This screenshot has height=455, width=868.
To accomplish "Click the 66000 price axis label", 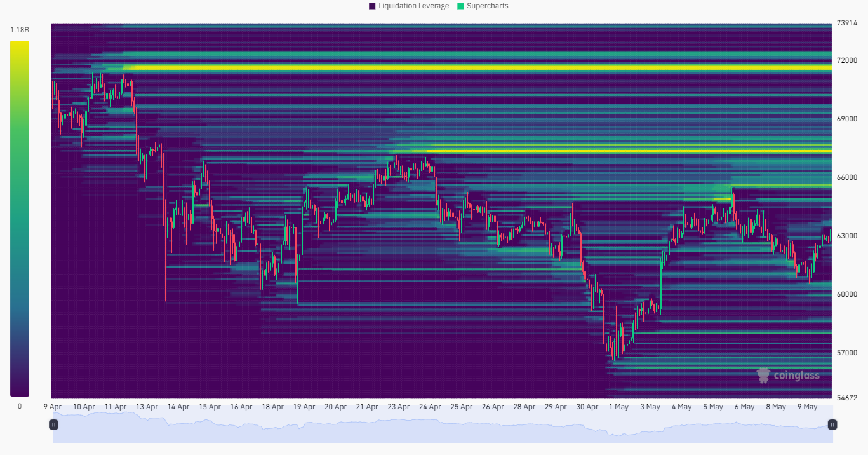I will tap(846, 177).
